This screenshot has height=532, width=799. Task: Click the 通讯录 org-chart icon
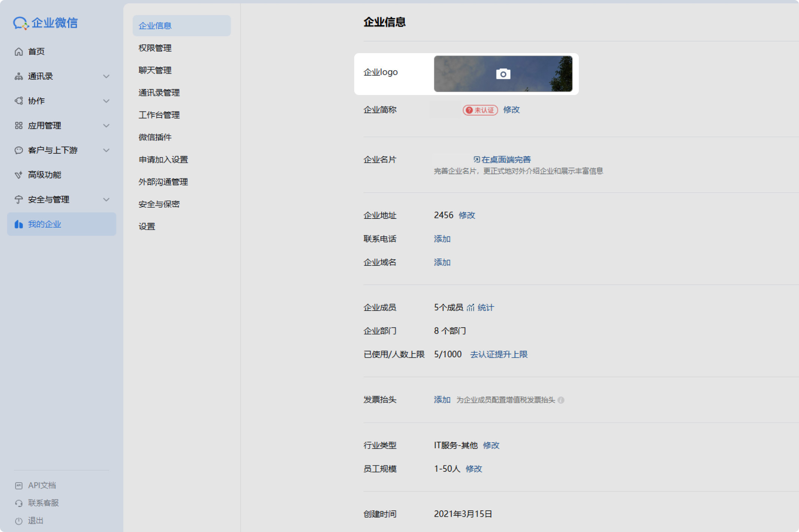click(19, 76)
